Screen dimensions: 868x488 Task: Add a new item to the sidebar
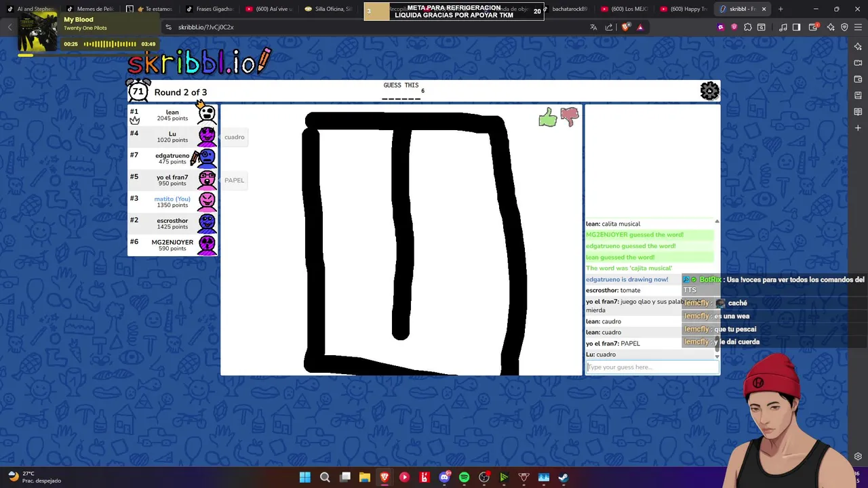point(858,128)
